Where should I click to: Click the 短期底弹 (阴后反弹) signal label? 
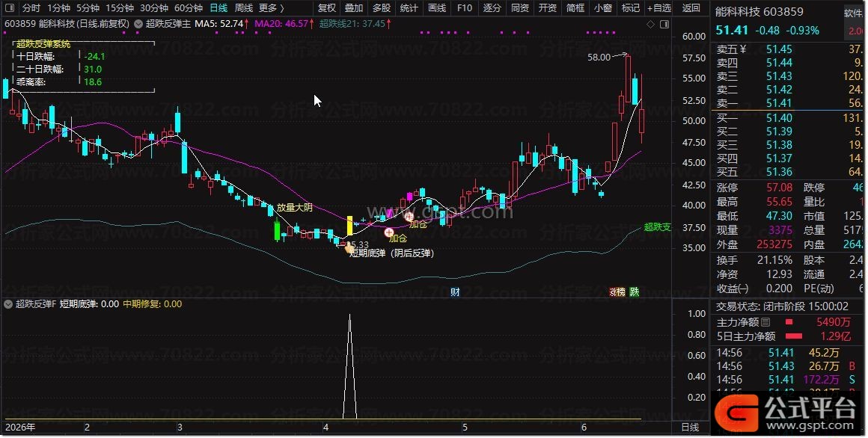tap(391, 253)
